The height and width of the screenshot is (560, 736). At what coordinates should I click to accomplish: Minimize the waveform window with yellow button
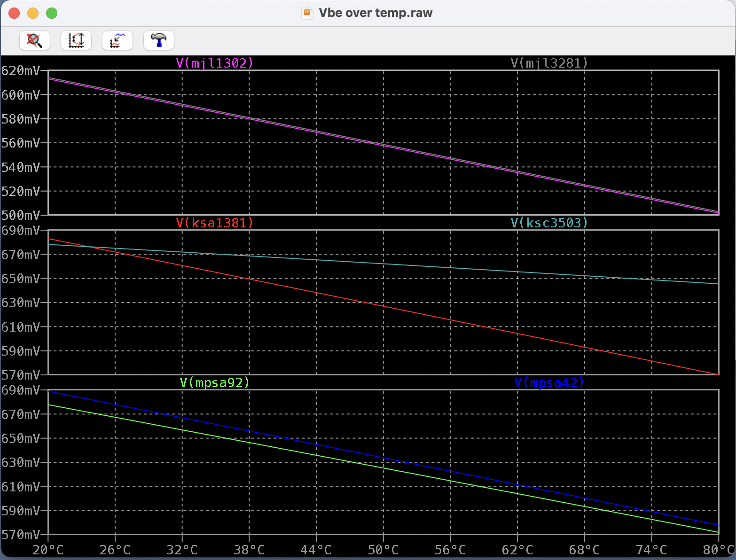click(33, 13)
